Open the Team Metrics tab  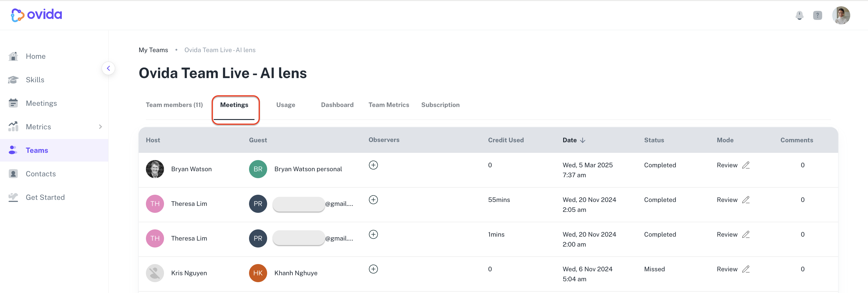point(389,105)
